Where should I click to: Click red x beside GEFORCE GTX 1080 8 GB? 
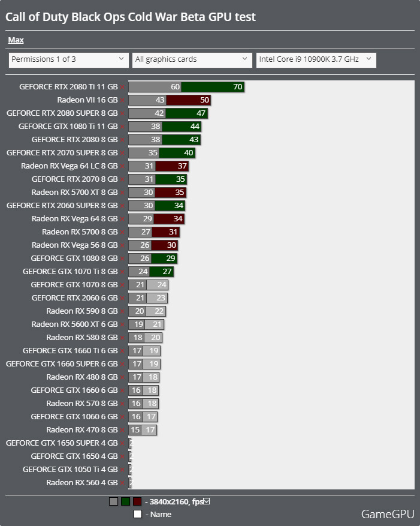pos(122,259)
